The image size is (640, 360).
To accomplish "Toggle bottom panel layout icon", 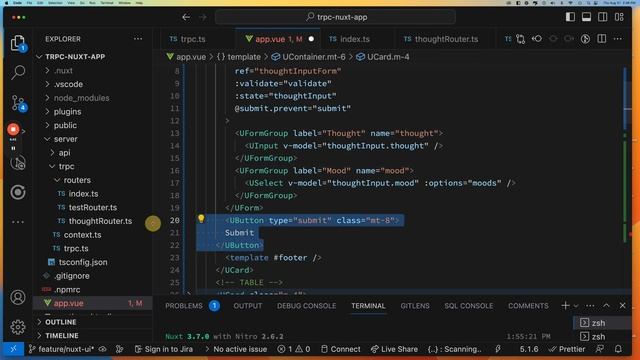I will tap(587, 17).
